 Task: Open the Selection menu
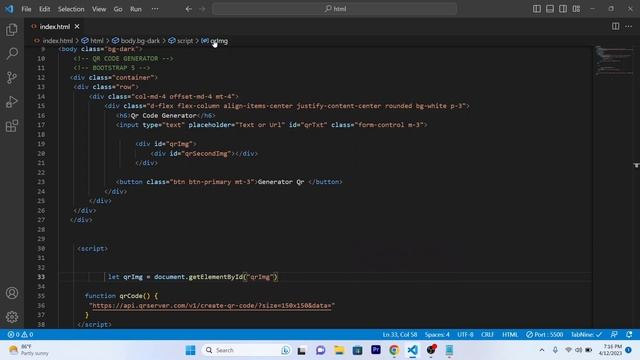point(71,9)
